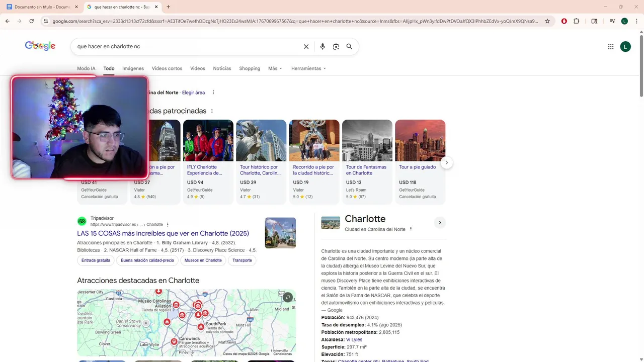Open more options next to Elegir área
644x362 pixels.
point(213,93)
